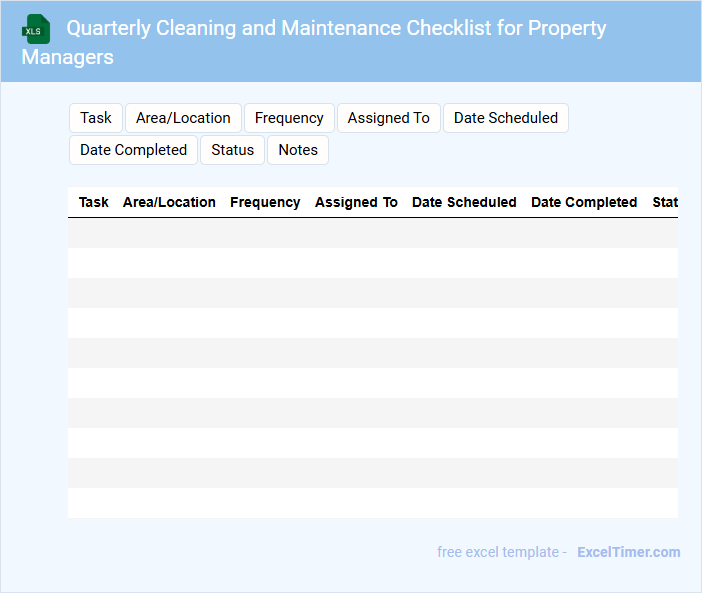Click the green XLS file icon
The height and width of the screenshot is (593, 702).
36,29
